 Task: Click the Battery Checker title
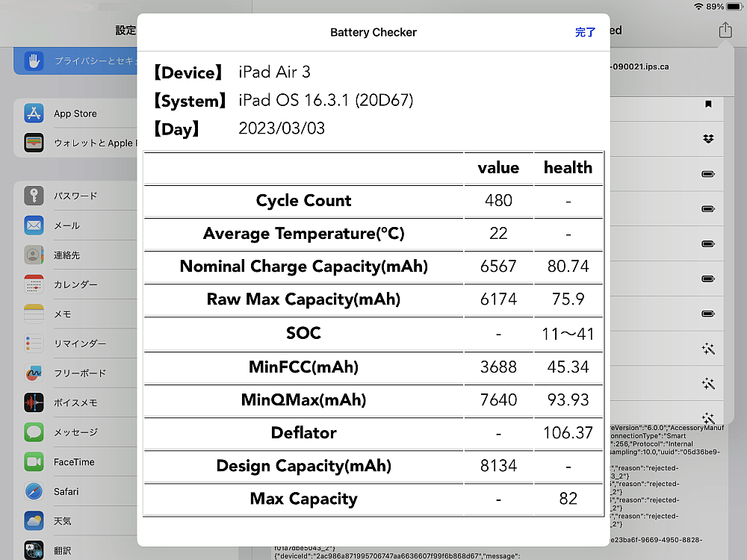click(x=373, y=32)
